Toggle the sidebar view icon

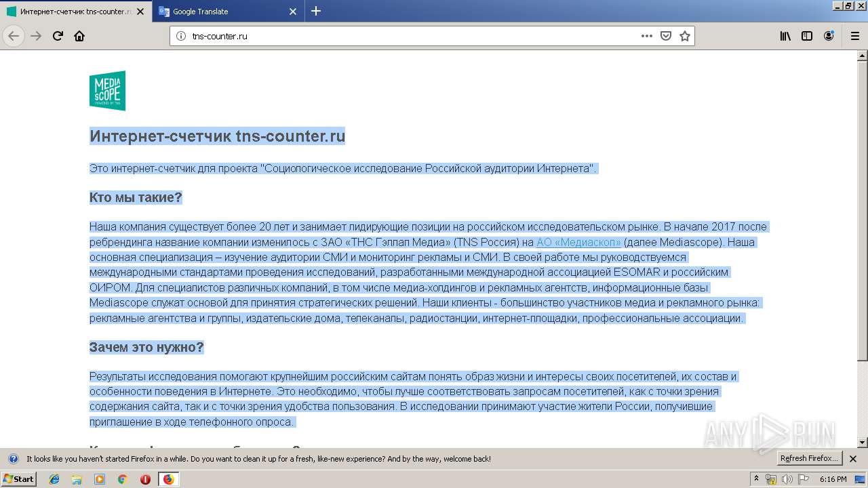[x=807, y=36]
